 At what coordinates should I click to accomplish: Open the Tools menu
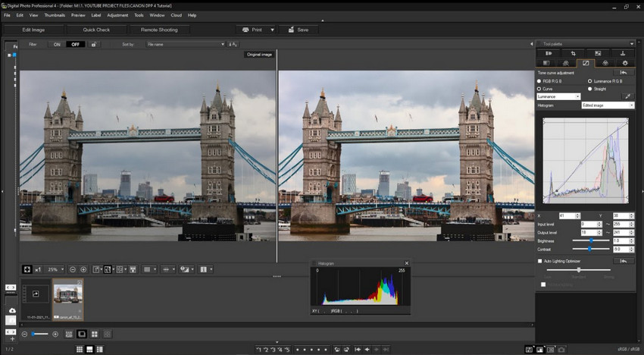click(139, 15)
